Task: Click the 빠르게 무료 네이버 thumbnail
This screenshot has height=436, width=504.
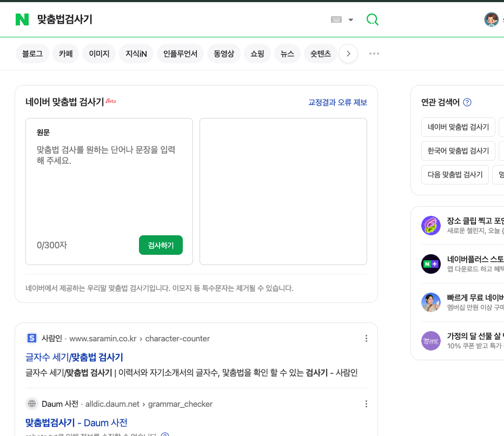Action: click(430, 302)
